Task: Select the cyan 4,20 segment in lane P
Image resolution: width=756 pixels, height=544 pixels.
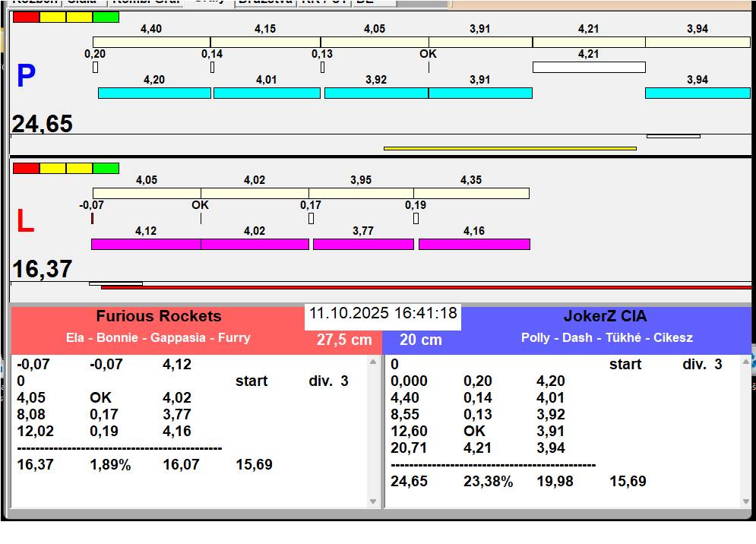Action: pyautogui.click(x=154, y=93)
